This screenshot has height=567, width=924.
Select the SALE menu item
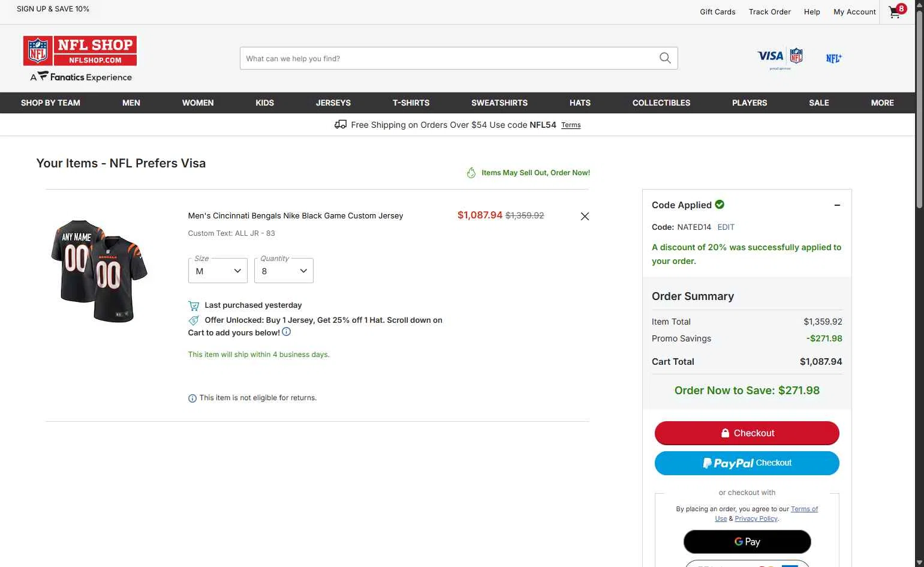818,103
